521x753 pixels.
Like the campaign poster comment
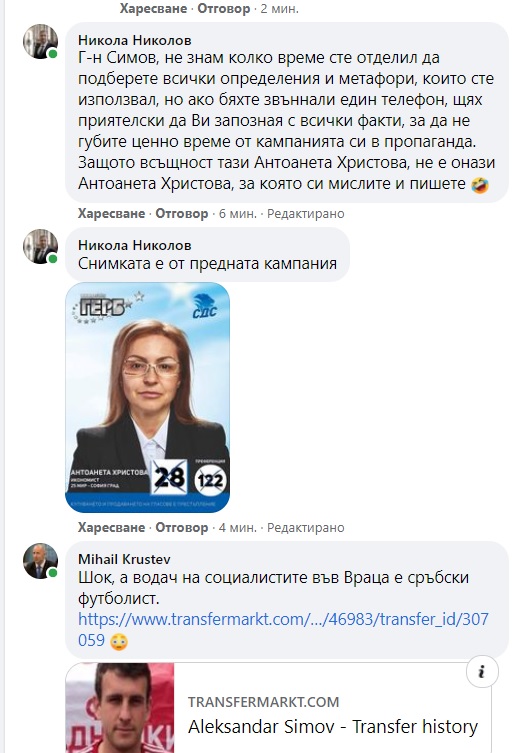111,527
